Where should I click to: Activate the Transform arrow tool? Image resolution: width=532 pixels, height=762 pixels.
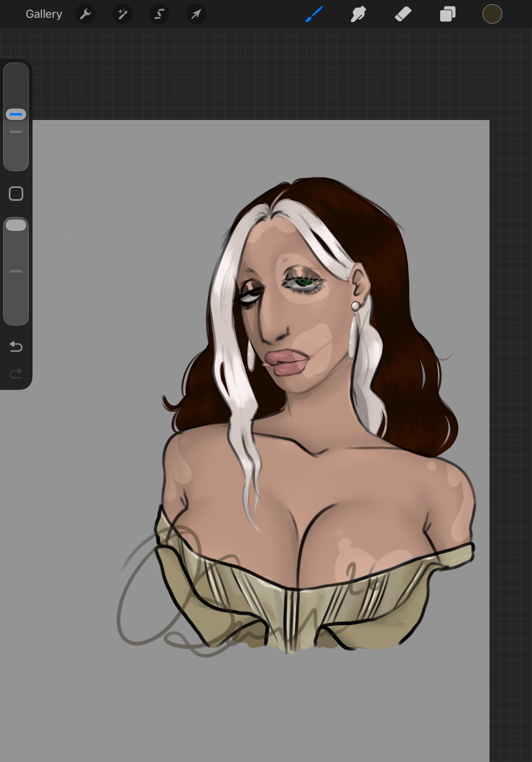[x=196, y=14]
